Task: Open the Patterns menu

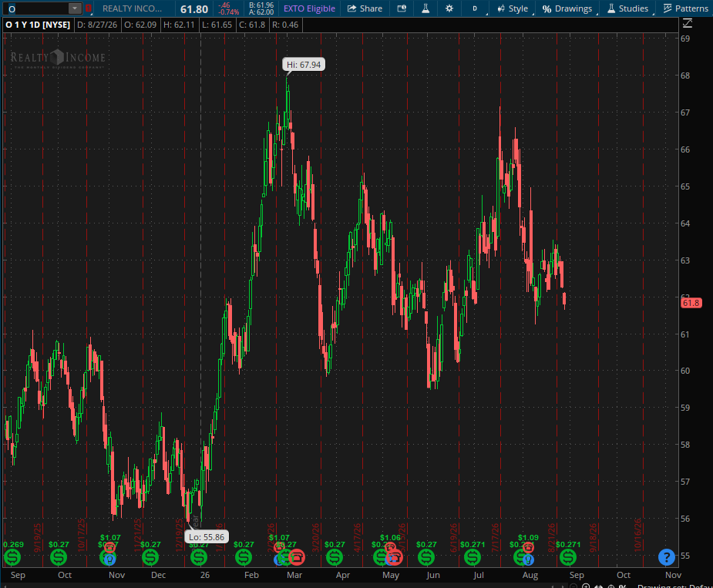Action: pyautogui.click(x=685, y=8)
